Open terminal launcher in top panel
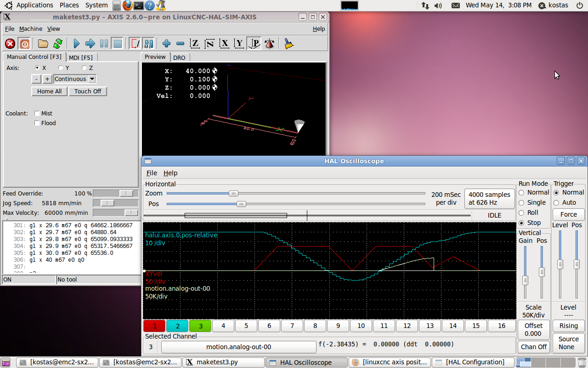This screenshot has height=368, width=588. pyautogui.click(x=138, y=6)
